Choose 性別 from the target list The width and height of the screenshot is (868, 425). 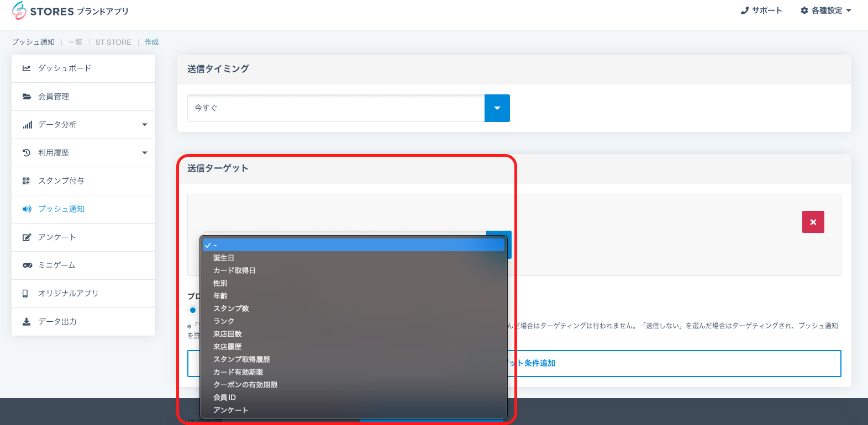pyautogui.click(x=354, y=283)
